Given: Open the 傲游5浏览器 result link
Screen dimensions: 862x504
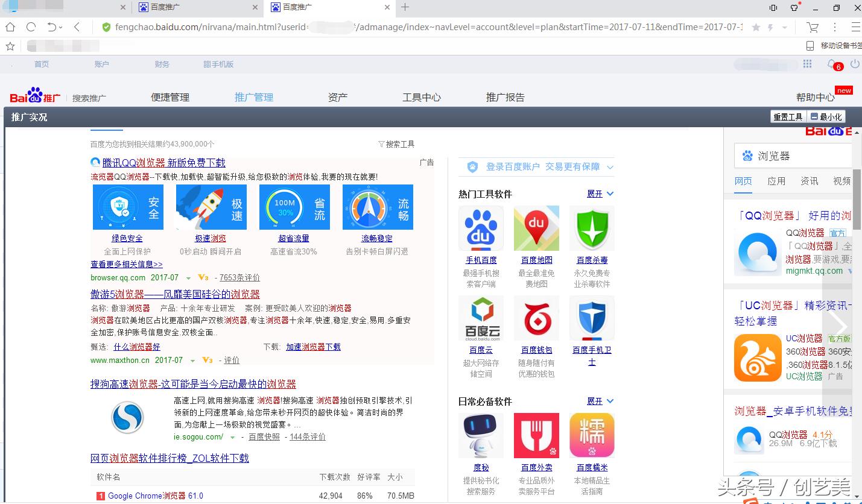Looking at the screenshot, I should (x=175, y=294).
